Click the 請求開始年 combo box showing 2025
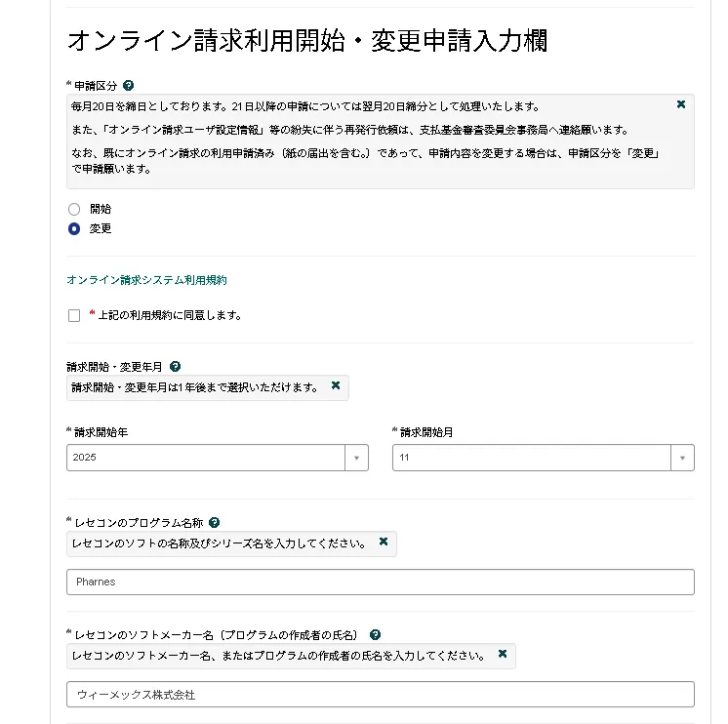The height and width of the screenshot is (724, 728). coord(205,458)
